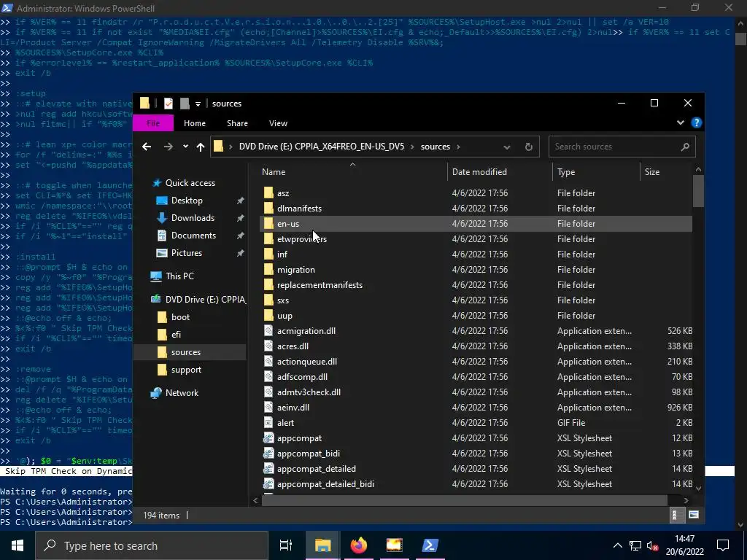Select the sxs folder icon

[268, 300]
